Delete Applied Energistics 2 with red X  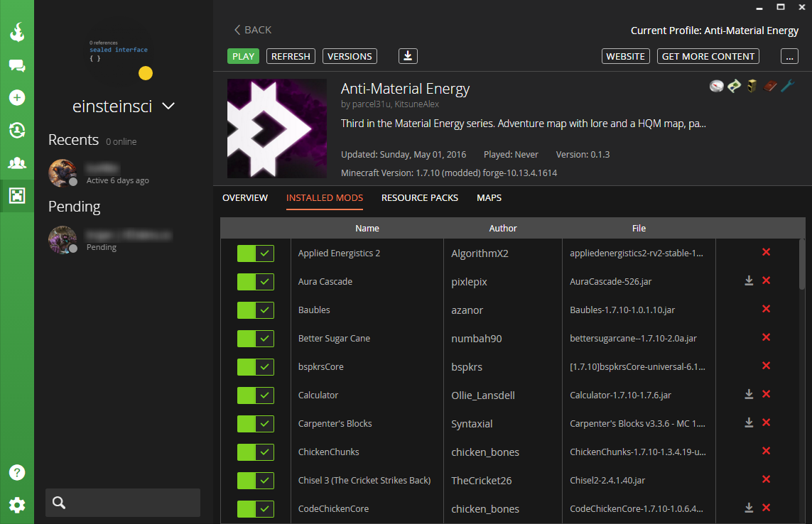766,252
